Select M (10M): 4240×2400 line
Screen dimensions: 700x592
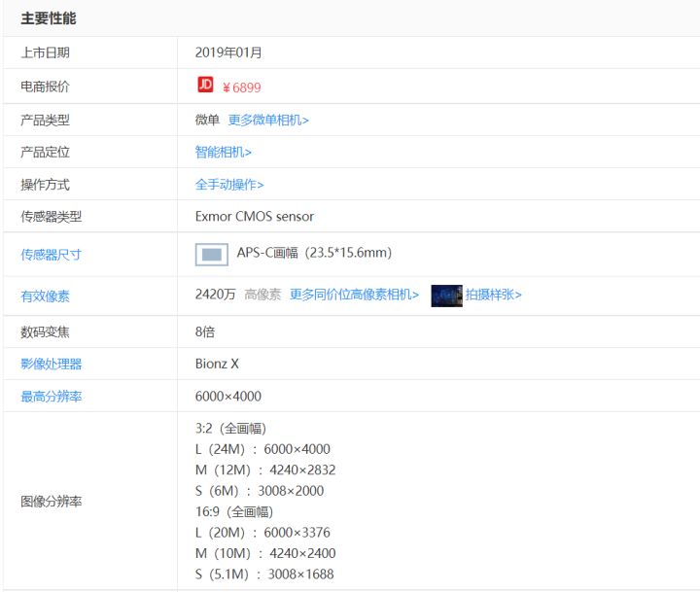pyautogui.click(x=265, y=554)
